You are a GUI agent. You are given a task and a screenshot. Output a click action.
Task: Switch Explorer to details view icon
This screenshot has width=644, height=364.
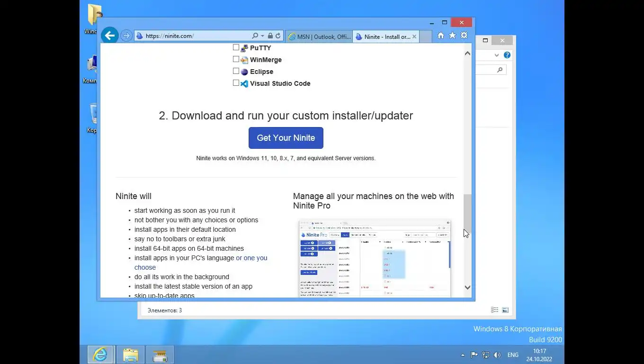tap(494, 310)
